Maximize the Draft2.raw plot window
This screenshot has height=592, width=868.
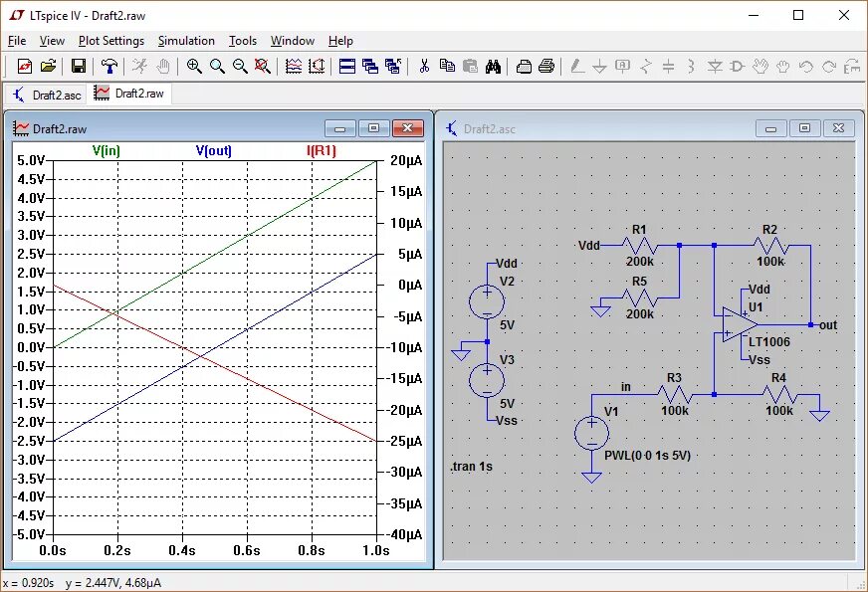[373, 128]
